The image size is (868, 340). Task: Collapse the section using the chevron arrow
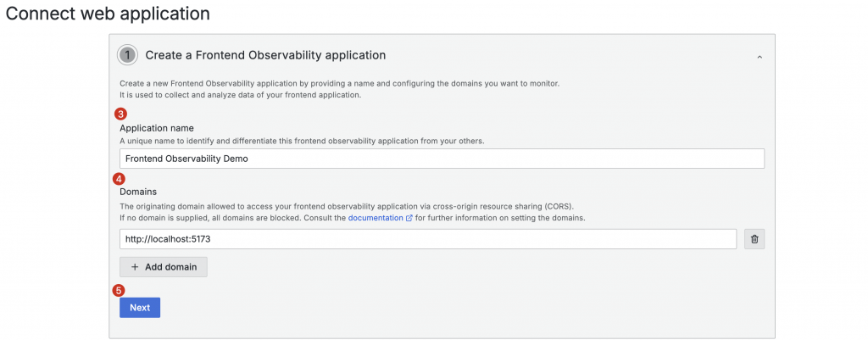pyautogui.click(x=759, y=57)
